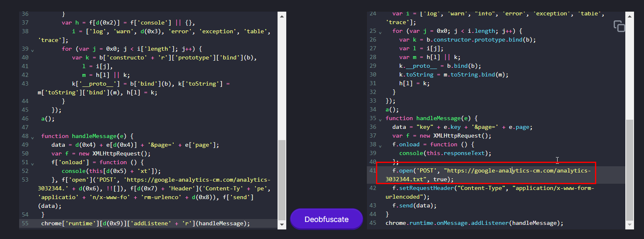Click "var f = new XMLHttpRequest();" input line 50
Viewport: 644px width, 239px height.
point(101,153)
